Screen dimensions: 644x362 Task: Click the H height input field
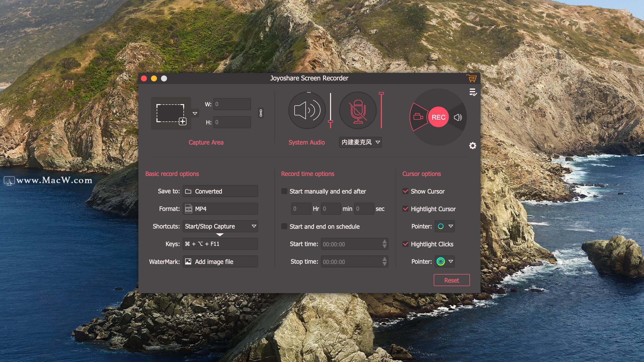(232, 122)
